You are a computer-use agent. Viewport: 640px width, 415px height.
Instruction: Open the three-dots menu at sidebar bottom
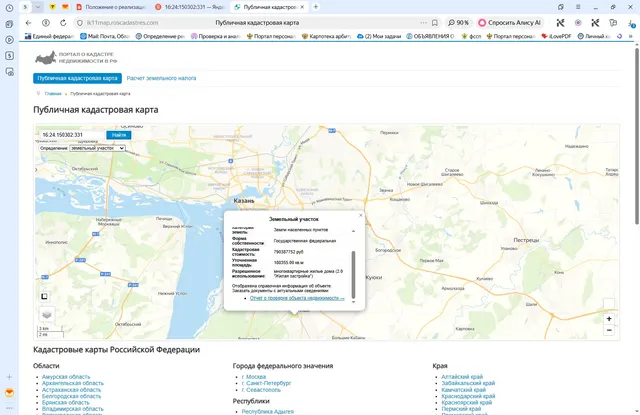(x=9, y=408)
